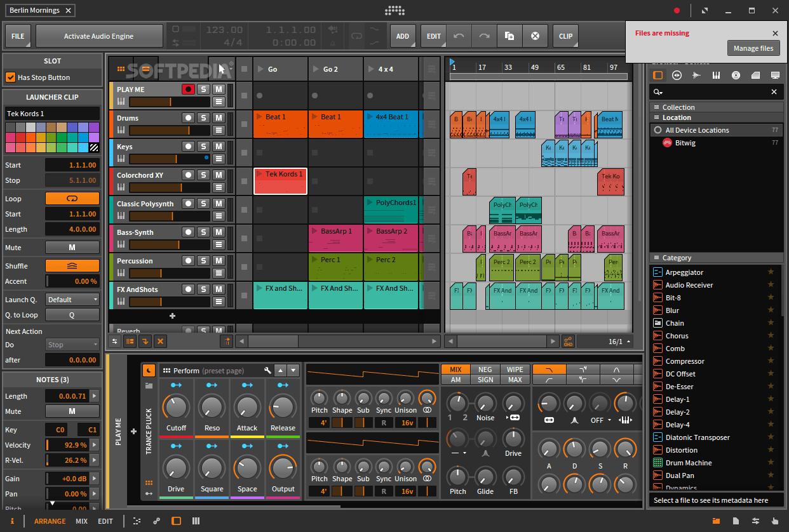This screenshot has width=789, height=532.
Task: Open the Next Action Stop dropdown
Action: [x=72, y=344]
